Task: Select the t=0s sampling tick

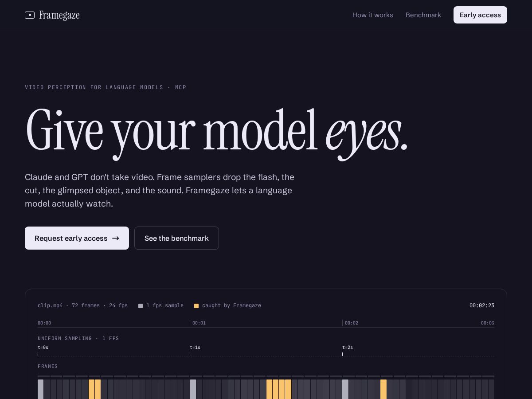Action: (43, 350)
